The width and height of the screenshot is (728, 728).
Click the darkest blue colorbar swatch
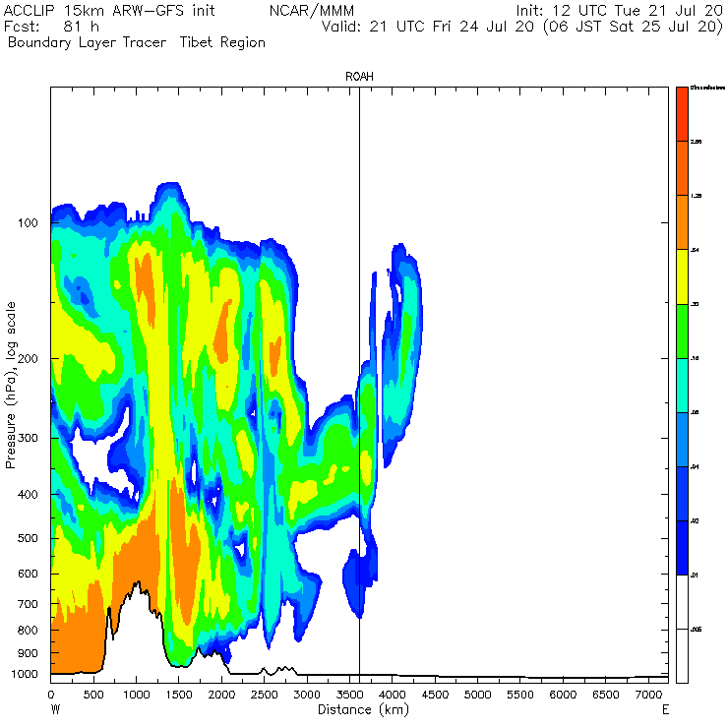682,548
